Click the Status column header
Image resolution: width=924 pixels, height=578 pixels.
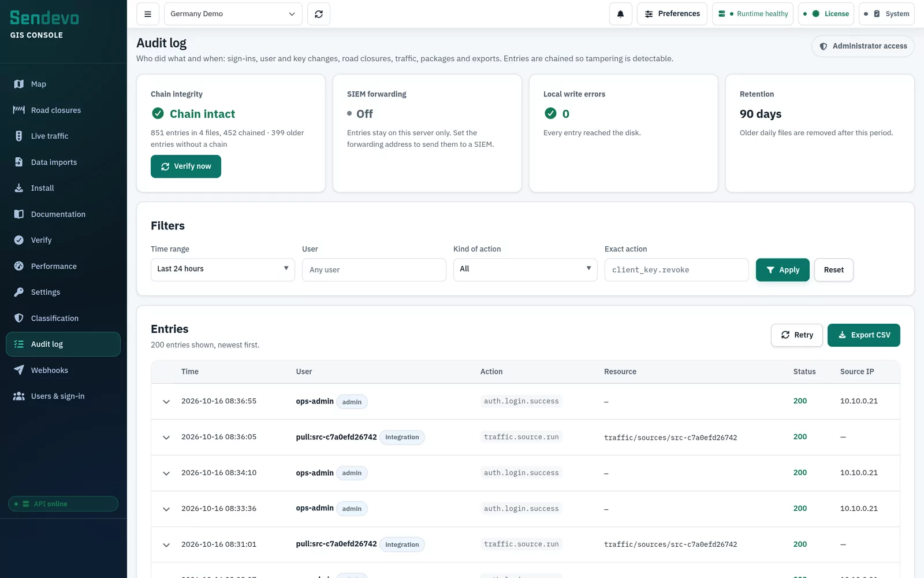(804, 372)
